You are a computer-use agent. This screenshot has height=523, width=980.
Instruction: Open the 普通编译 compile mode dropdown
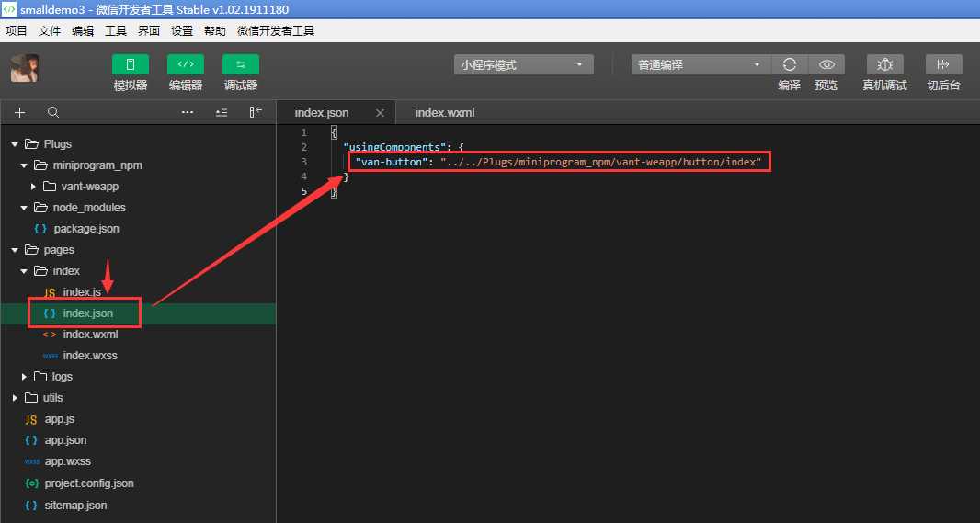(701, 64)
